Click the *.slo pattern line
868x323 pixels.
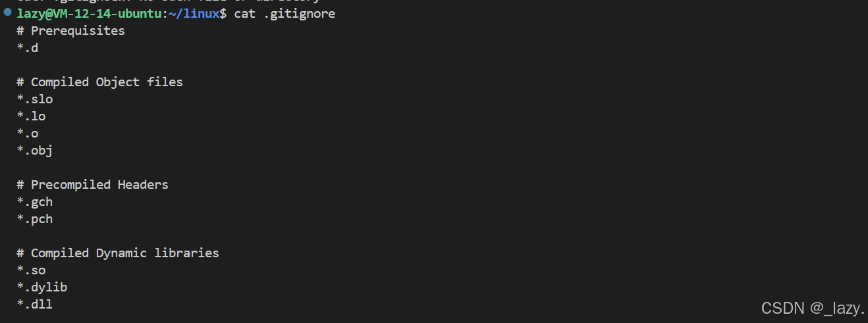point(35,99)
